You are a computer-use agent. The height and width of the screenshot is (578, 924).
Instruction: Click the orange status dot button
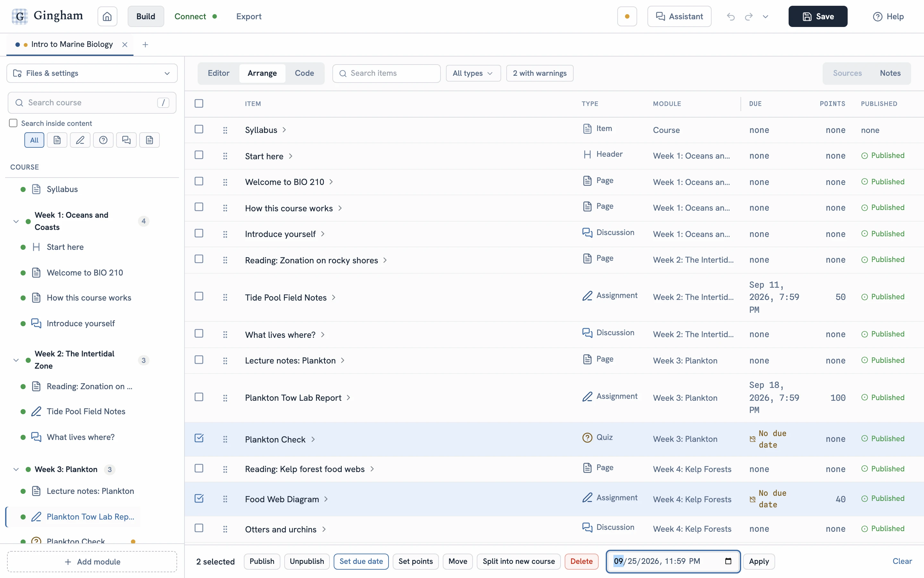pos(627,16)
